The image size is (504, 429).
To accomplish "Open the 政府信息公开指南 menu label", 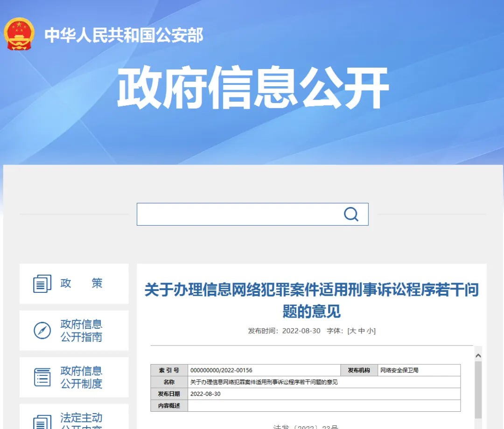I will coord(81,331).
